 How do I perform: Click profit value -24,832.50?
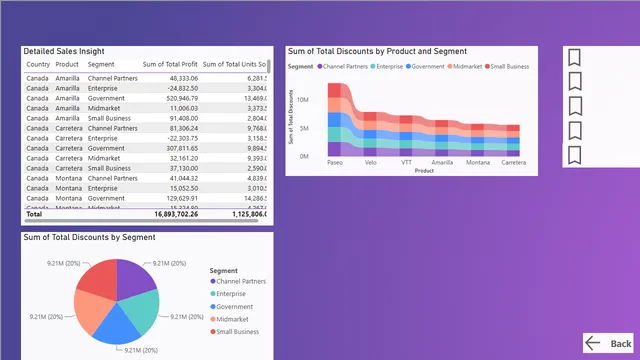point(183,88)
